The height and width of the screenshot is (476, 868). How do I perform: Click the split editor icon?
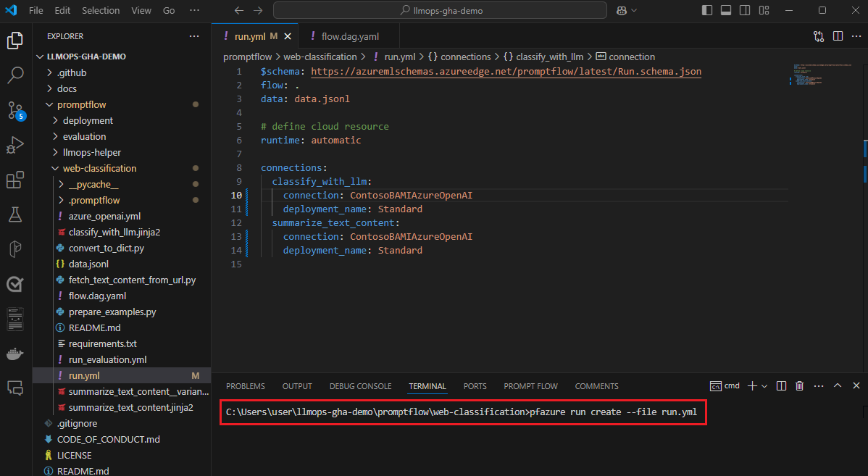[x=838, y=36]
